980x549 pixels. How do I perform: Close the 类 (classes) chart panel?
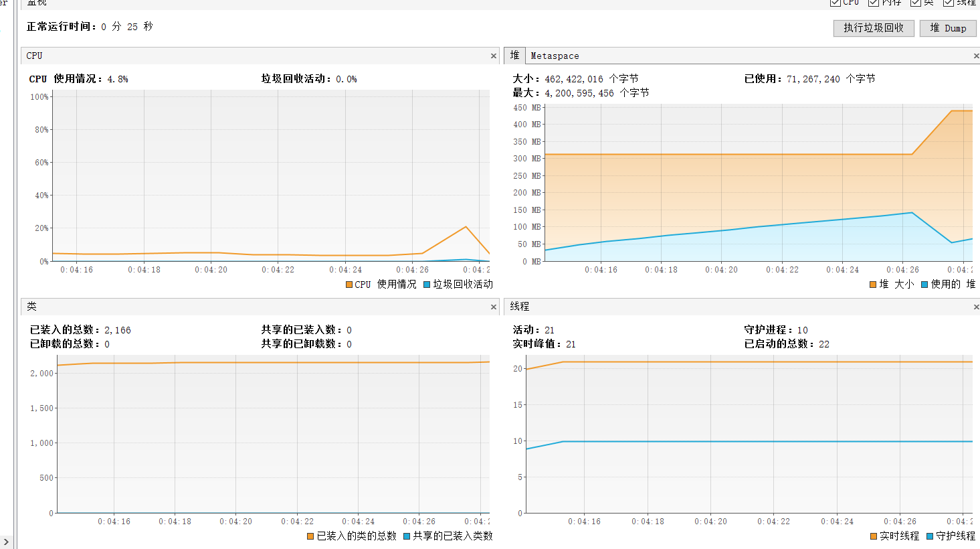tap(494, 307)
